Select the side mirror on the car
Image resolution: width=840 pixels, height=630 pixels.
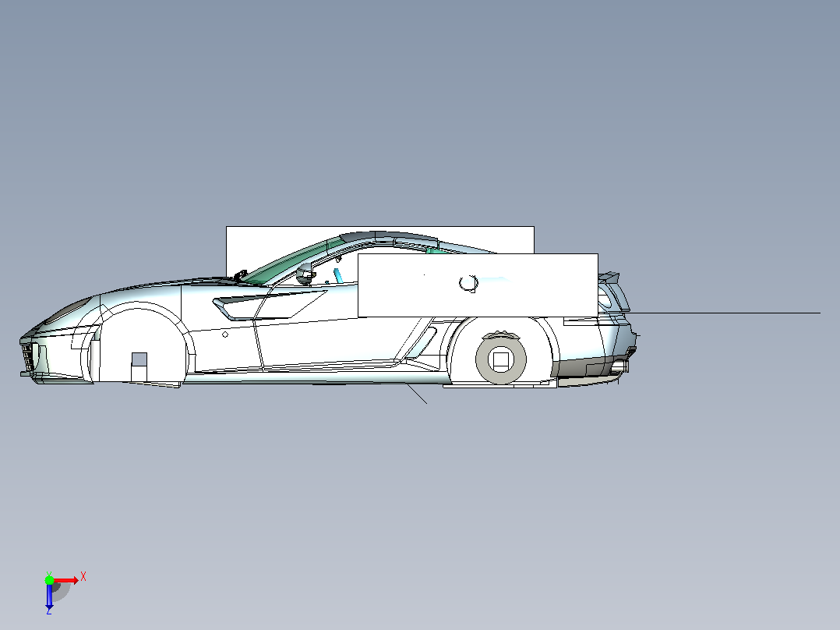305,274
